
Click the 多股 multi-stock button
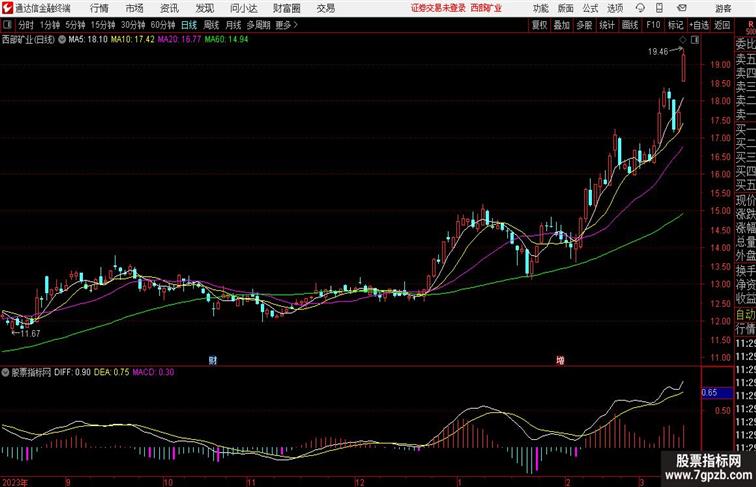pos(584,25)
